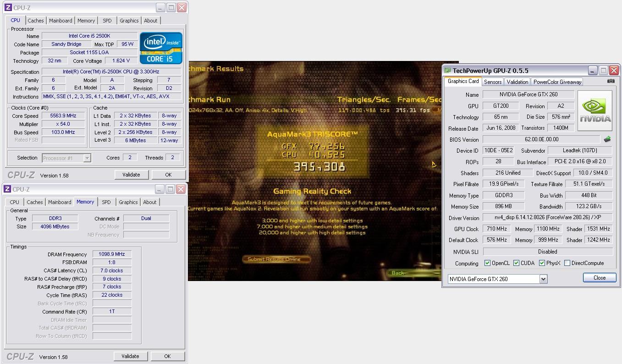Click Validate in the bottom CPU-Z window
Screen dimensions: 622x364
point(130,356)
